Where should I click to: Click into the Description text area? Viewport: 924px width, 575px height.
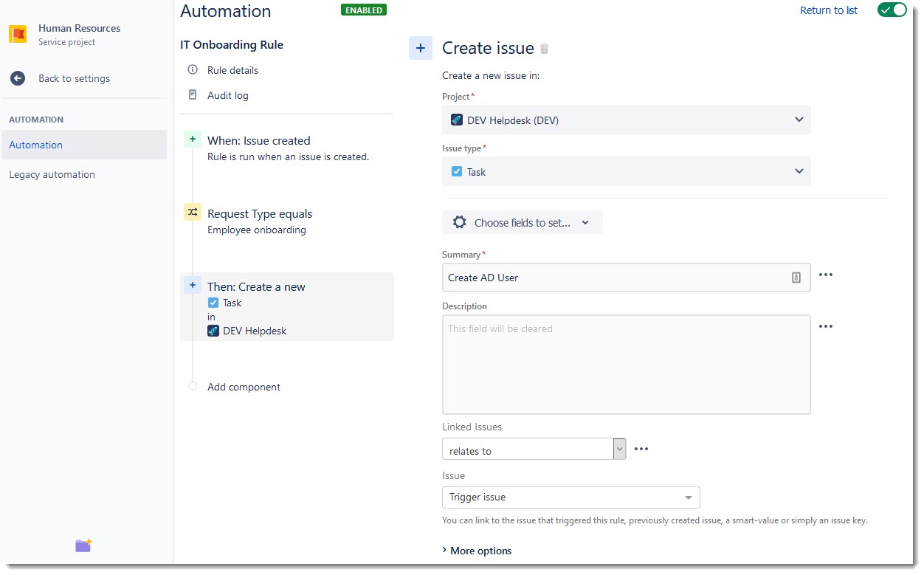click(x=626, y=365)
